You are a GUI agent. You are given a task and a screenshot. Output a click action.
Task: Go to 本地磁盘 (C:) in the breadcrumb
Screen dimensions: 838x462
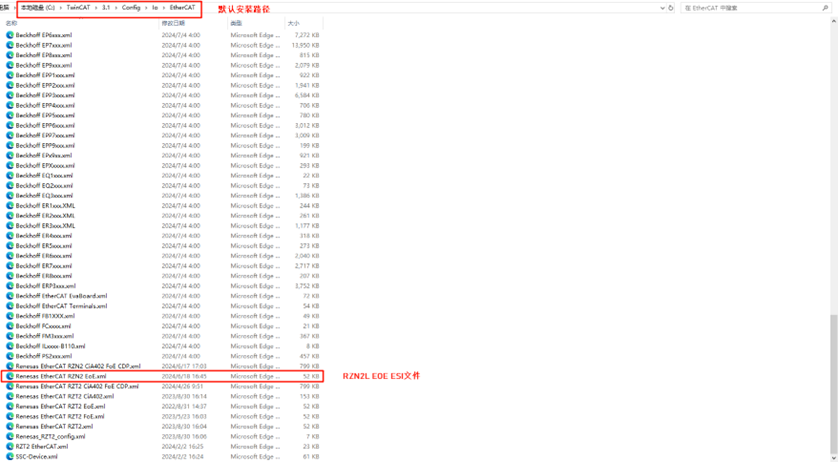pos(38,8)
